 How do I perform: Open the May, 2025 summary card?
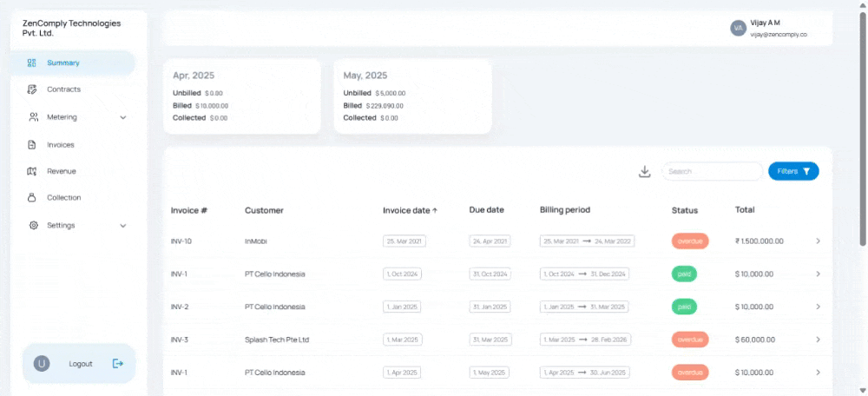click(x=412, y=96)
